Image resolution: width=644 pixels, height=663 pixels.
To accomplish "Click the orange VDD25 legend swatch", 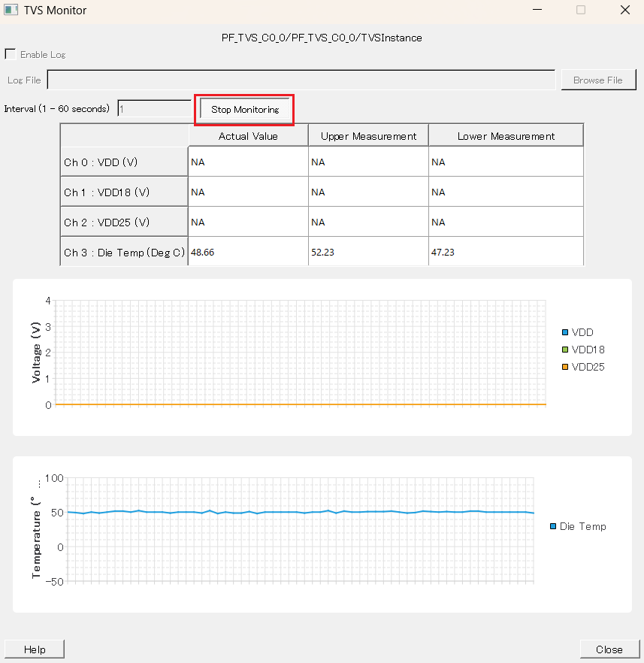I will (565, 367).
